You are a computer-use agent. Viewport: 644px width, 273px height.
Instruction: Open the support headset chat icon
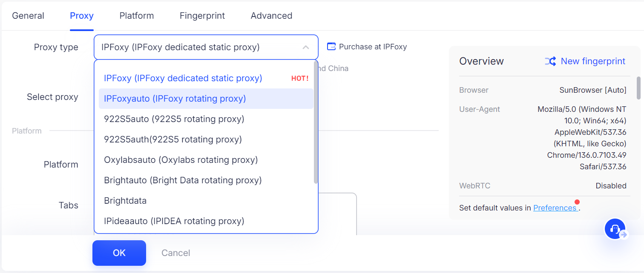(615, 229)
